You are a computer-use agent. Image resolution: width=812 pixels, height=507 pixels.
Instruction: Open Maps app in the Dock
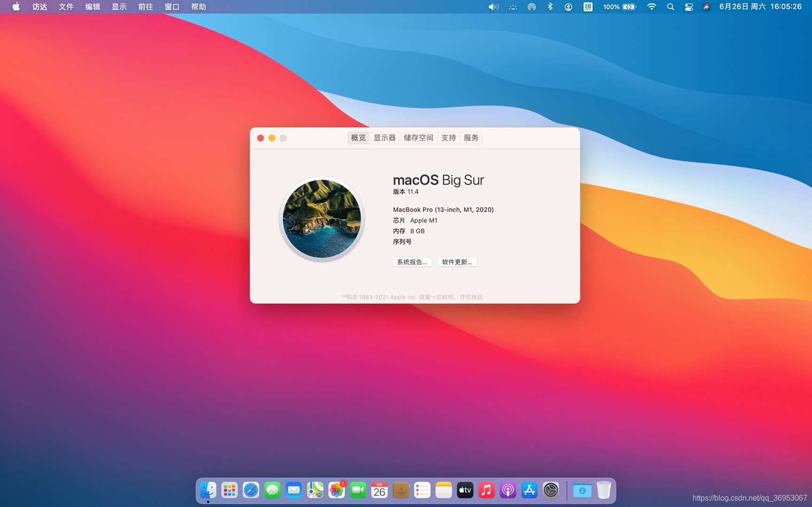pos(315,490)
